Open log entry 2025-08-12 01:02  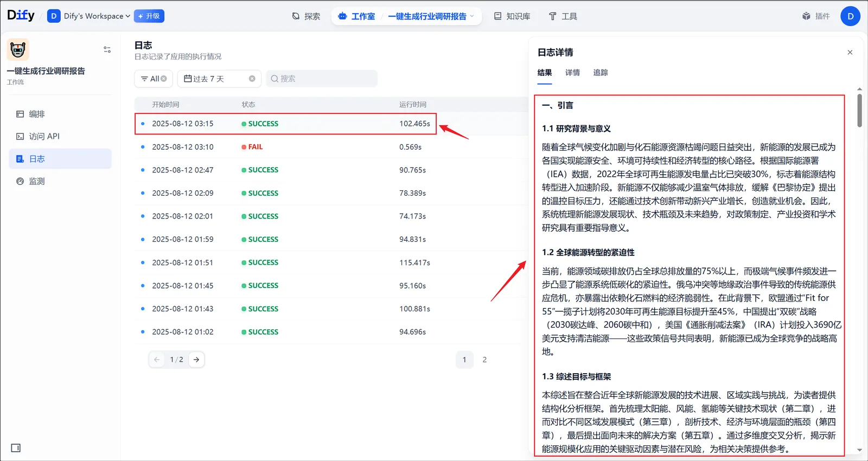[331, 332]
